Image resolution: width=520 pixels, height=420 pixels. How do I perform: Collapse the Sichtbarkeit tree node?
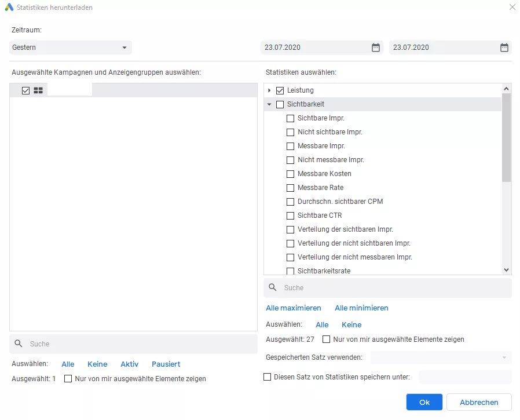(269, 104)
